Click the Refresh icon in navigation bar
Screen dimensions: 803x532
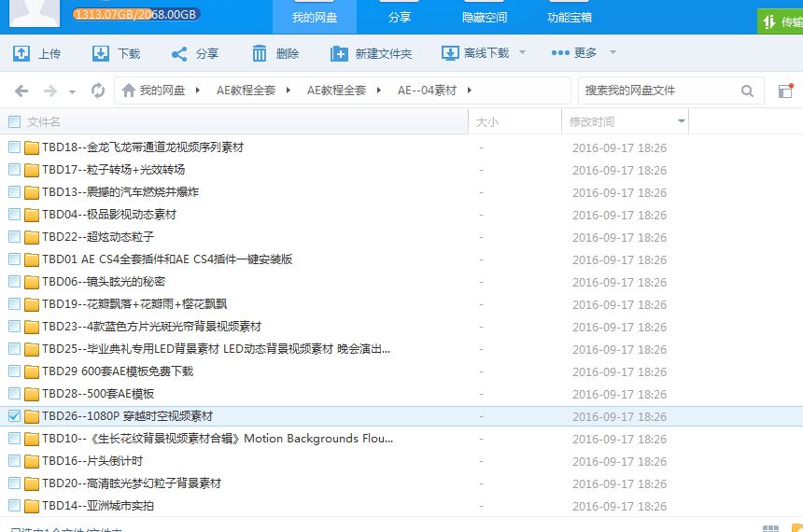98,91
